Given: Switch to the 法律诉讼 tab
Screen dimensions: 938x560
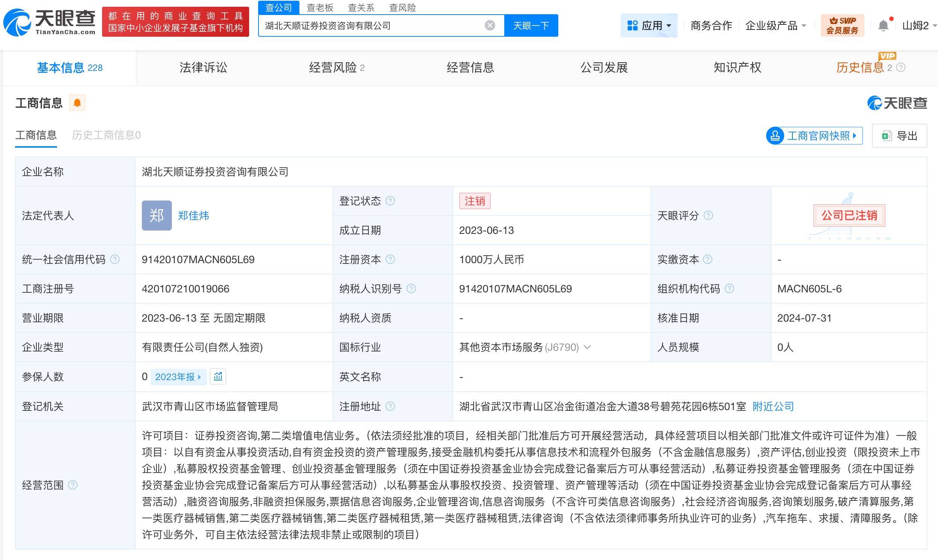Looking at the screenshot, I should click(x=203, y=67).
